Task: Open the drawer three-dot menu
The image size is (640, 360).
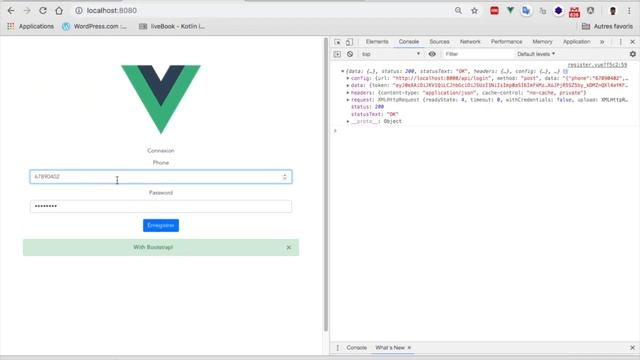Action: [x=338, y=348]
